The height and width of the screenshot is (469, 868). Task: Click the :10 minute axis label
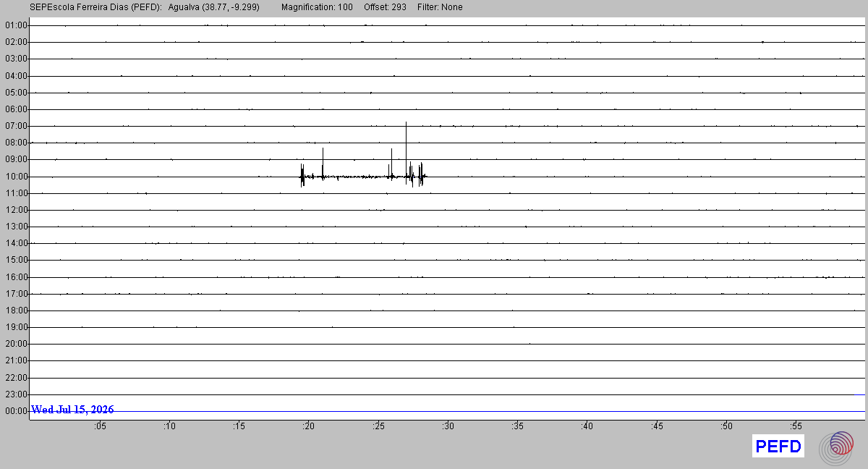coord(169,426)
